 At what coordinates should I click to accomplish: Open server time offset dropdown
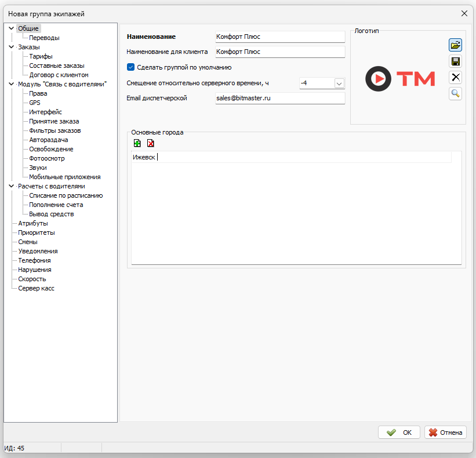click(x=339, y=83)
